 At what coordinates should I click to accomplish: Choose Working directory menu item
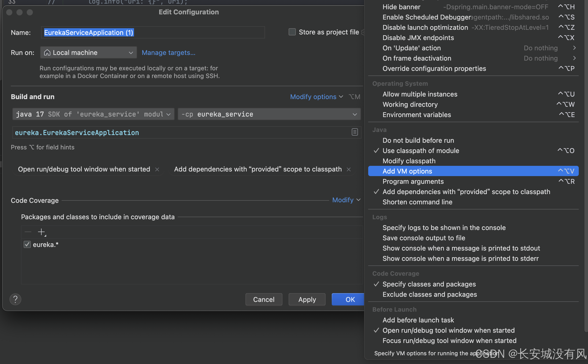473,104
